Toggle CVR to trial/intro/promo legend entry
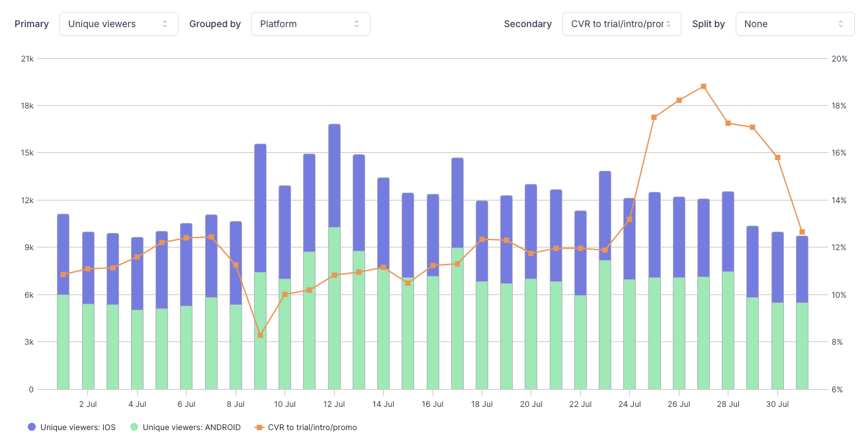 pyautogui.click(x=306, y=427)
